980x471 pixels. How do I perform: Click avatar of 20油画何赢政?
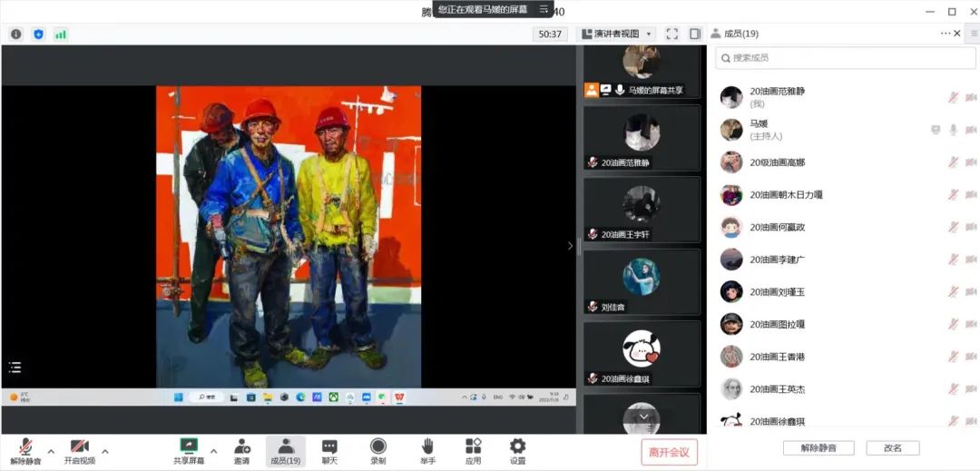point(731,227)
